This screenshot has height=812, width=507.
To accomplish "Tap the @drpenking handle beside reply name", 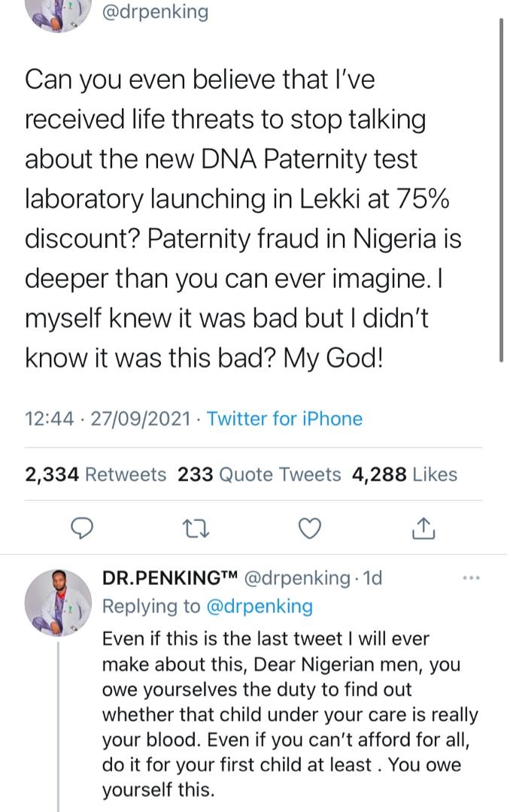I will pyautogui.click(x=298, y=578).
